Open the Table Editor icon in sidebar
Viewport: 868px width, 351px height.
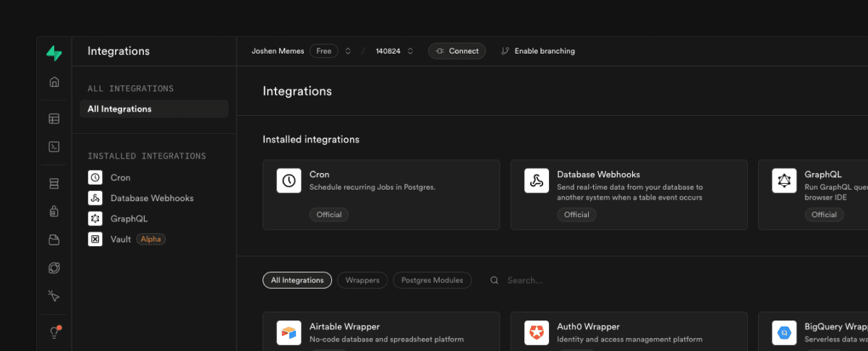pyautogui.click(x=54, y=119)
